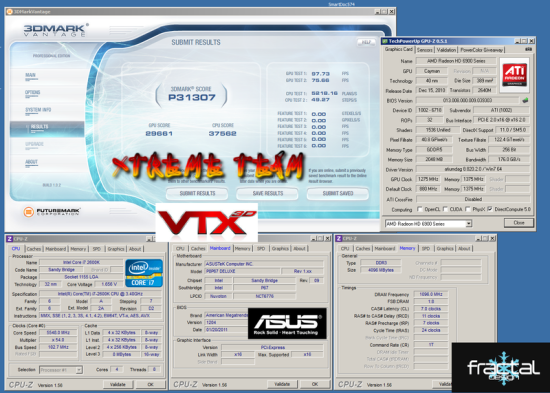Viewport: 550px width, 393px height.
Task: Click the GPU-Z title bar icon
Action: coord(385,41)
